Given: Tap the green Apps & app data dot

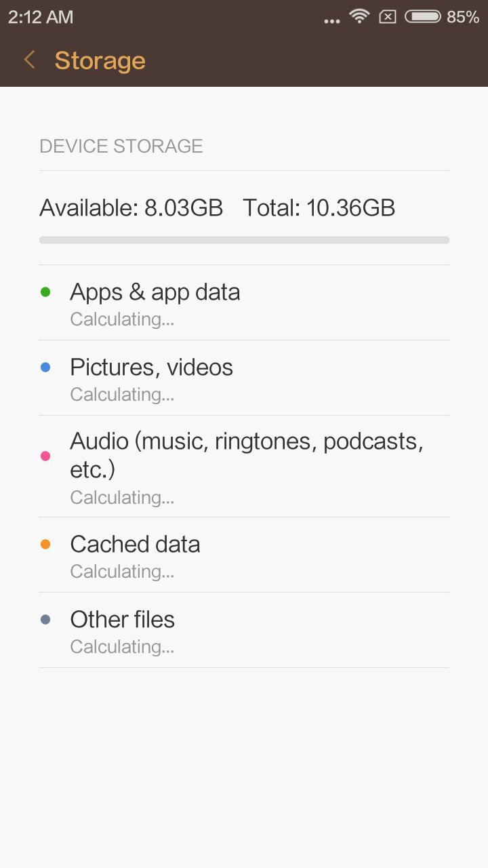Looking at the screenshot, I should tap(45, 292).
